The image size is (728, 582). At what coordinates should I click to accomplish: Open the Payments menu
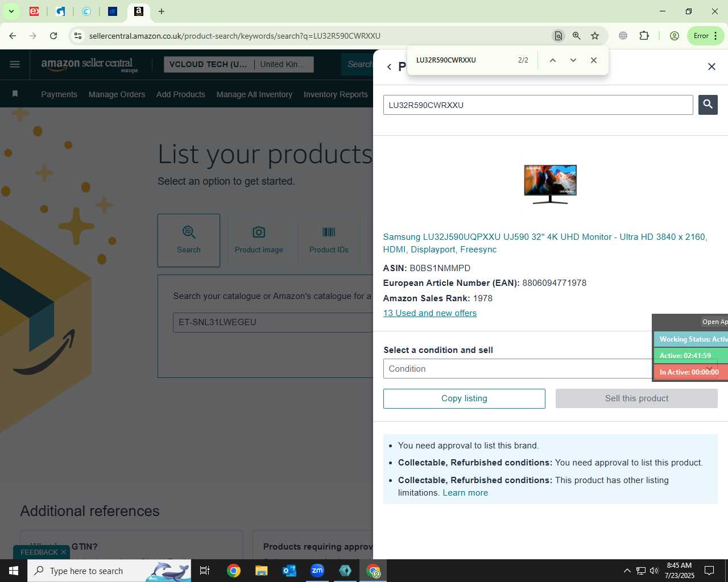coord(59,94)
